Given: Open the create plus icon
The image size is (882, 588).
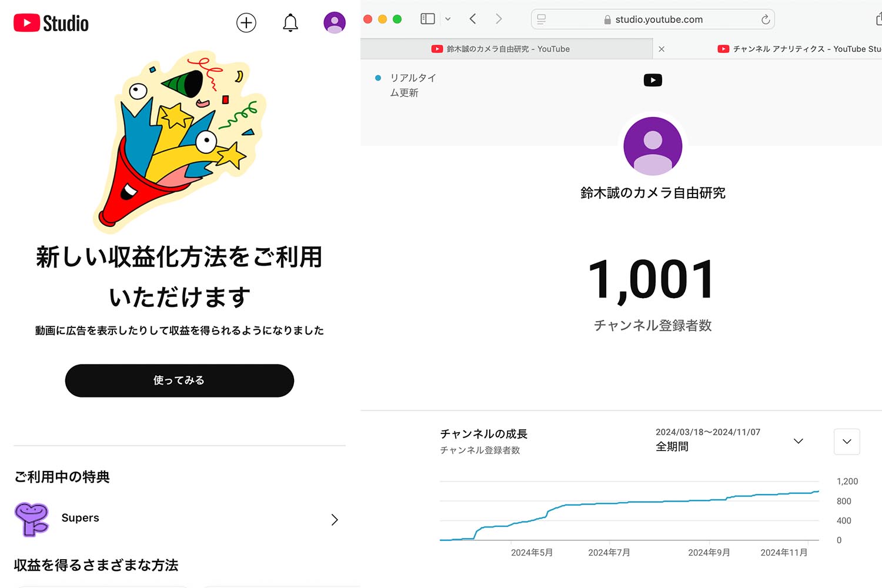Looking at the screenshot, I should 246,23.
